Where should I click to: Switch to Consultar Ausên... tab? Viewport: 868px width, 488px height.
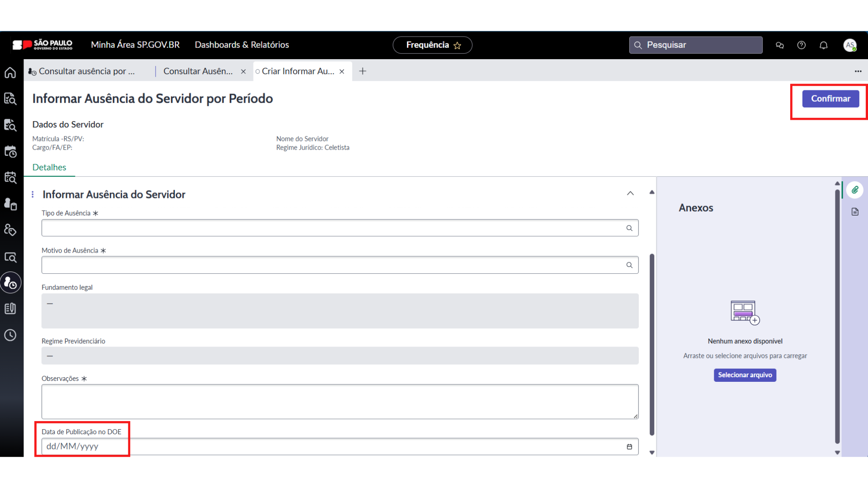198,71
